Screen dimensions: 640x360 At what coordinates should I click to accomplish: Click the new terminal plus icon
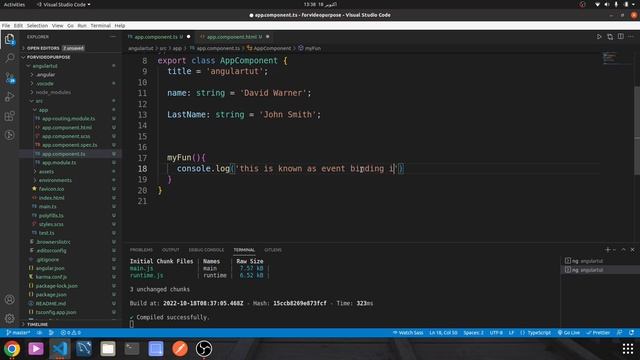coord(608,249)
